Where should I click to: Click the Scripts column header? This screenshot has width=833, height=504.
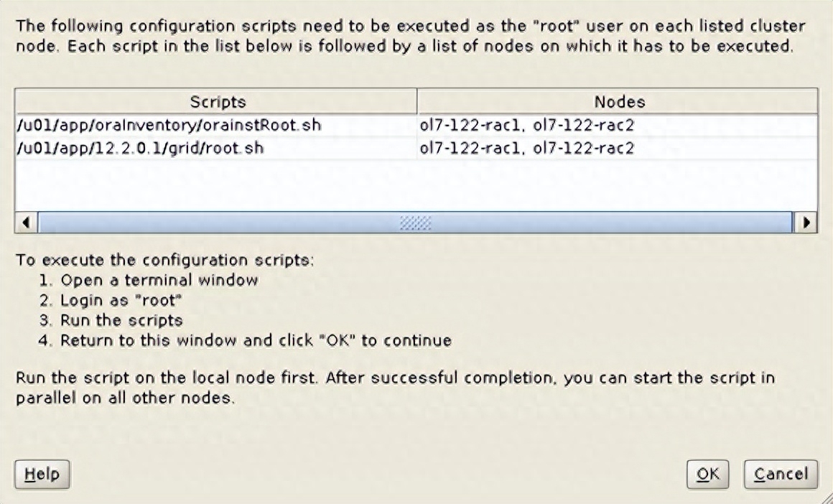pyautogui.click(x=218, y=102)
